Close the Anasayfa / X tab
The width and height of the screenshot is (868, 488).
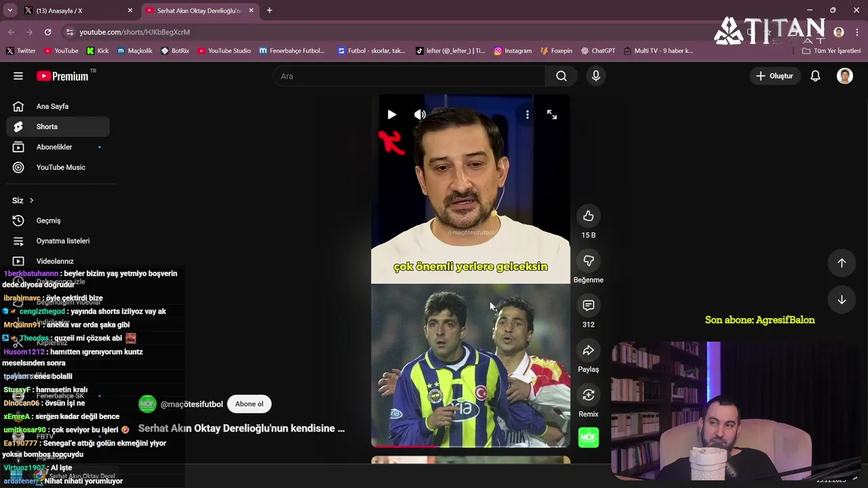(130, 10)
